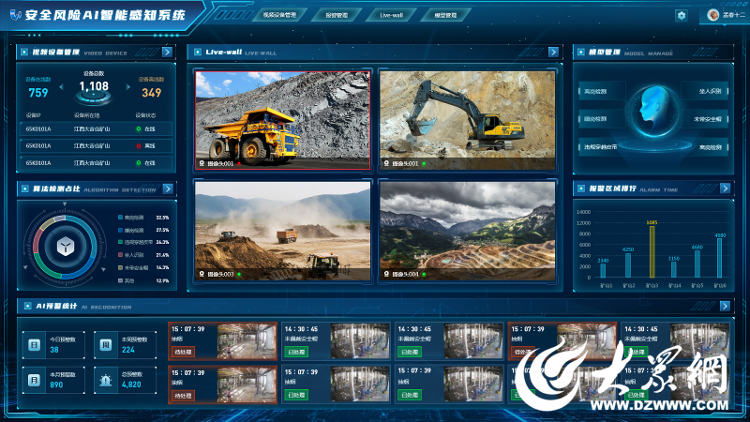The image size is (750, 422).
Task: Expand the Live-wall panel with its arrow
Action: tap(553, 52)
